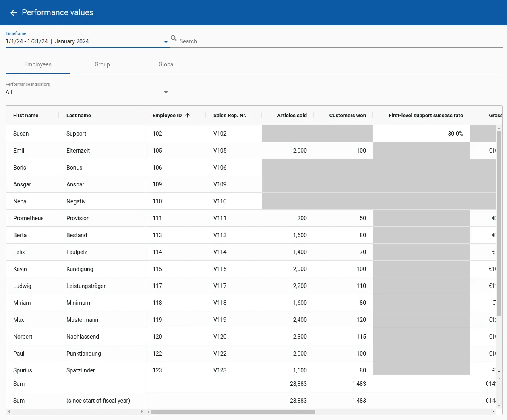
Task: Switch to the Group tab
Action: point(102,64)
